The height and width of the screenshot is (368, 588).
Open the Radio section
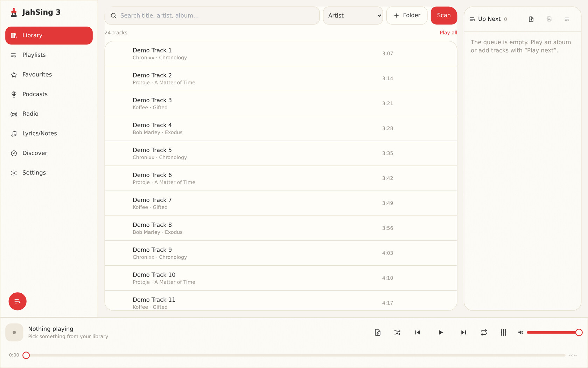pos(49,114)
